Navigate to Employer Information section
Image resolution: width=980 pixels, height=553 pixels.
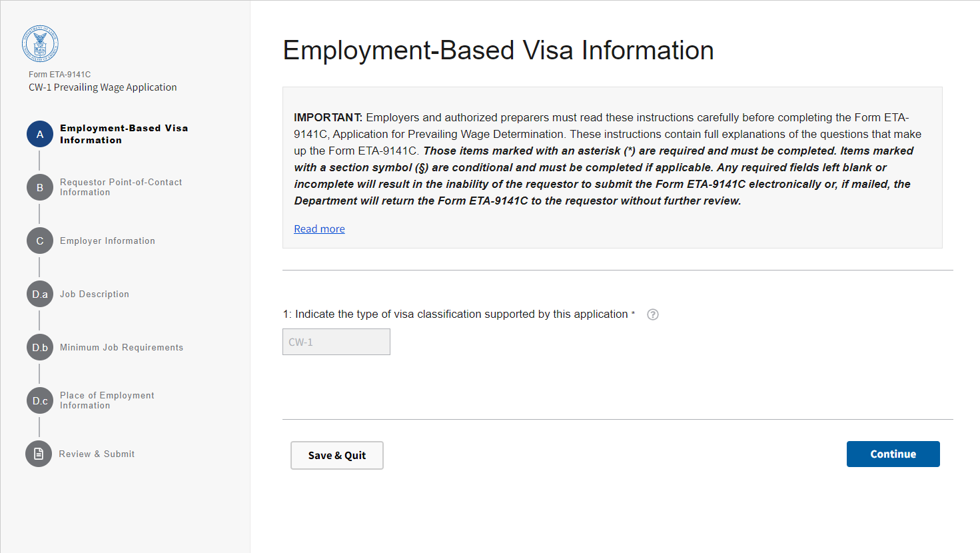click(x=107, y=241)
